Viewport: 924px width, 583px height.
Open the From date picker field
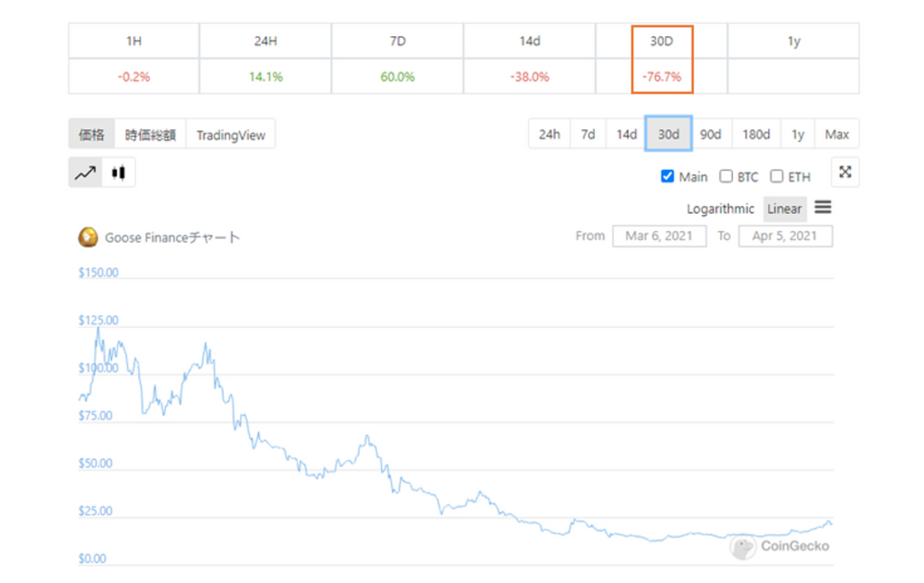click(659, 236)
